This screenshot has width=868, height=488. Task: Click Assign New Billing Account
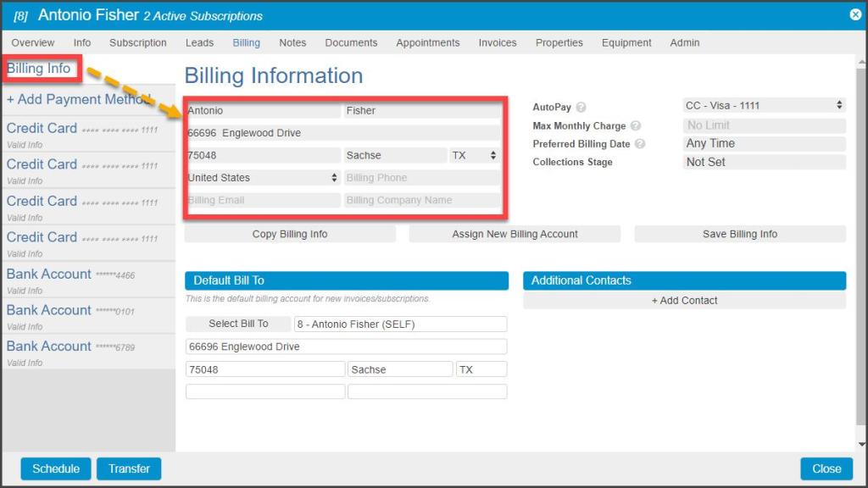pyautogui.click(x=515, y=235)
